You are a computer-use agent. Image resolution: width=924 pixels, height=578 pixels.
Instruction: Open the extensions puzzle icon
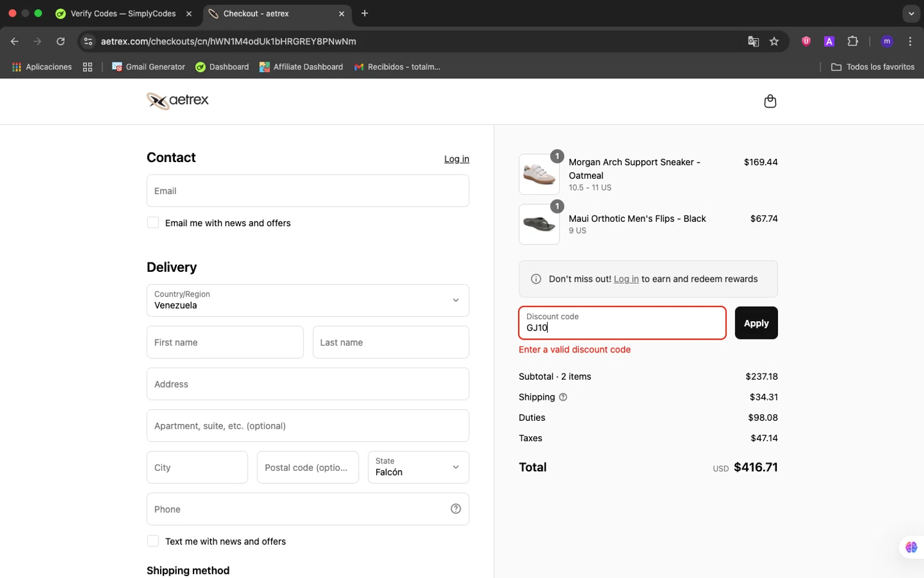(853, 41)
